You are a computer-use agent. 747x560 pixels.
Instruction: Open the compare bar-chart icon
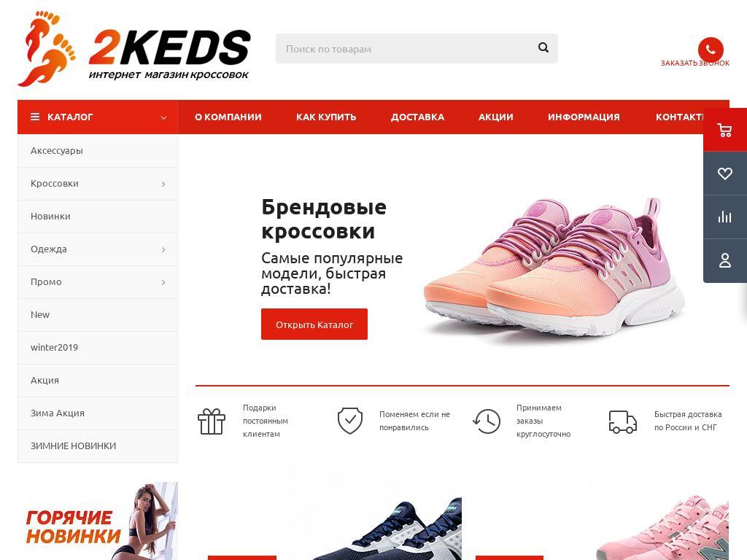(x=724, y=217)
